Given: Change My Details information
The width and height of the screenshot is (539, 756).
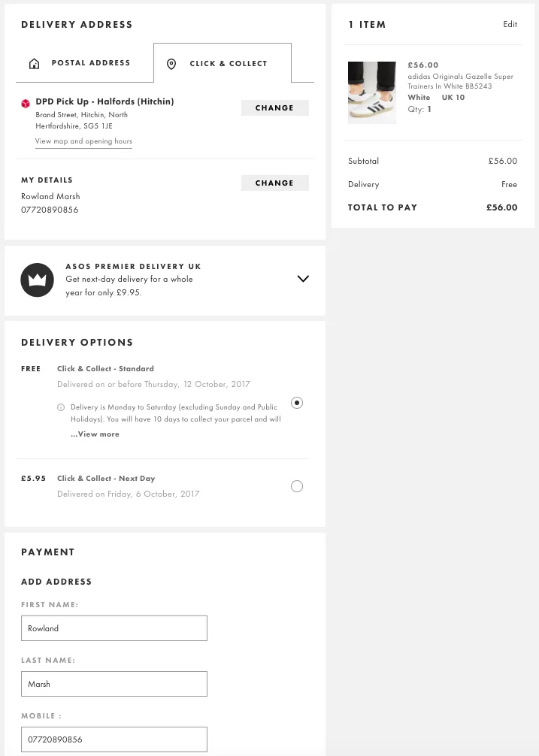Looking at the screenshot, I should (x=274, y=183).
